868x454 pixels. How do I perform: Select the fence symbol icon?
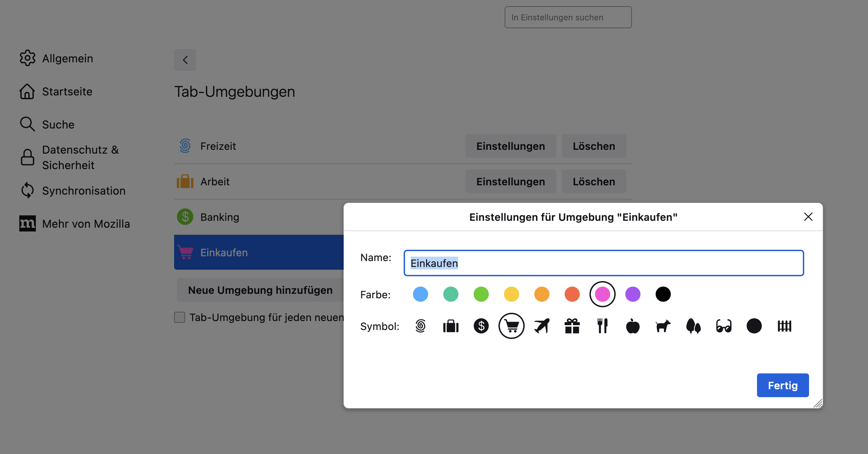tap(784, 326)
